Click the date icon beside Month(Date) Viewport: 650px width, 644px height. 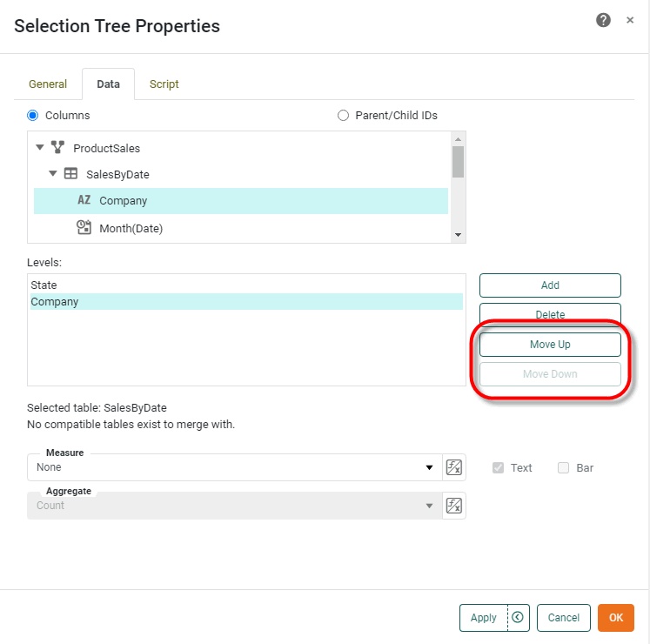click(x=84, y=227)
